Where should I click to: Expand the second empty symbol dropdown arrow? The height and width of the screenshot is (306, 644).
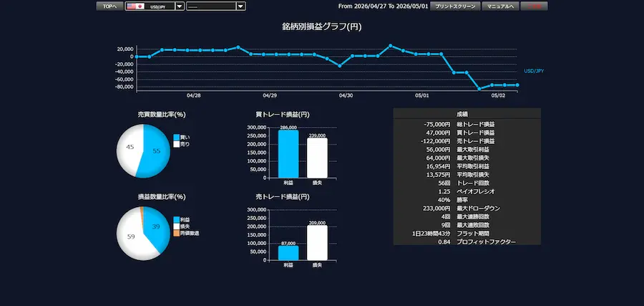(241, 6)
